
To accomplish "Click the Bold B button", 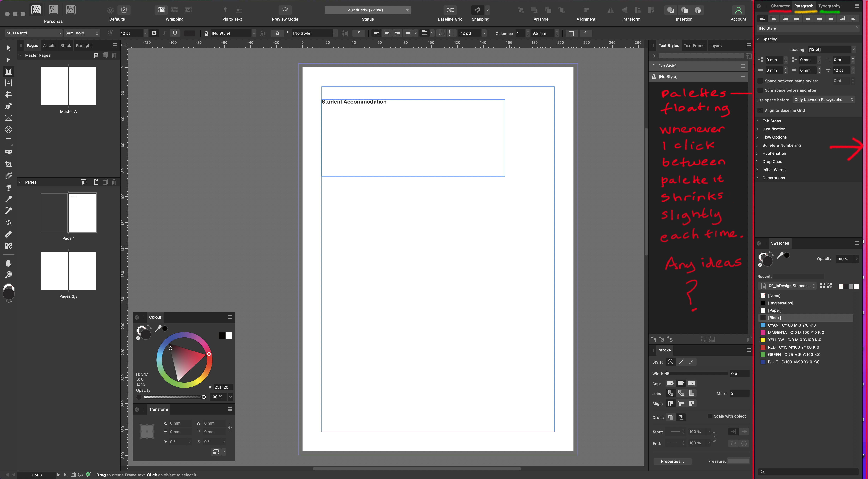I will click(154, 33).
